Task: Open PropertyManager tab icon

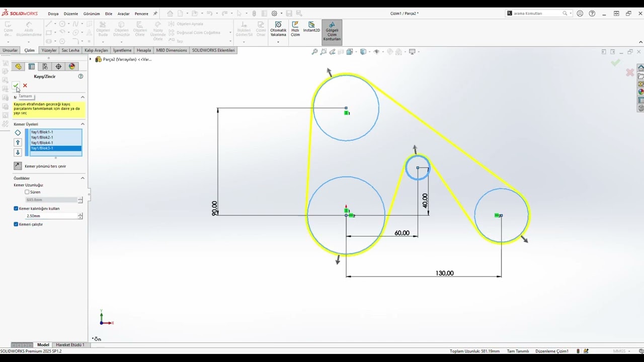Action: click(x=32, y=66)
